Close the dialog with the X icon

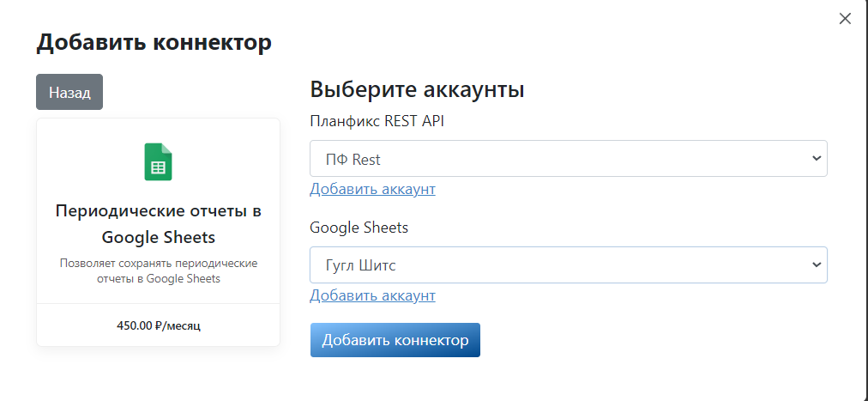click(x=845, y=19)
